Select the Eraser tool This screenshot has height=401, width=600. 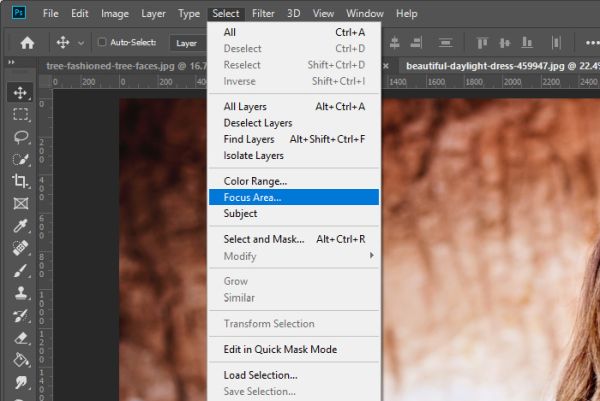pos(21,338)
